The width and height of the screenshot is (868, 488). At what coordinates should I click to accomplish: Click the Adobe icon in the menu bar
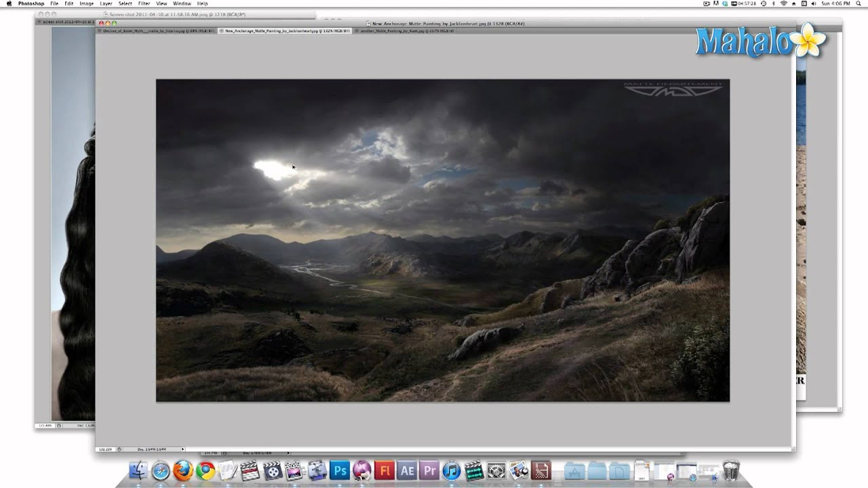click(716, 3)
